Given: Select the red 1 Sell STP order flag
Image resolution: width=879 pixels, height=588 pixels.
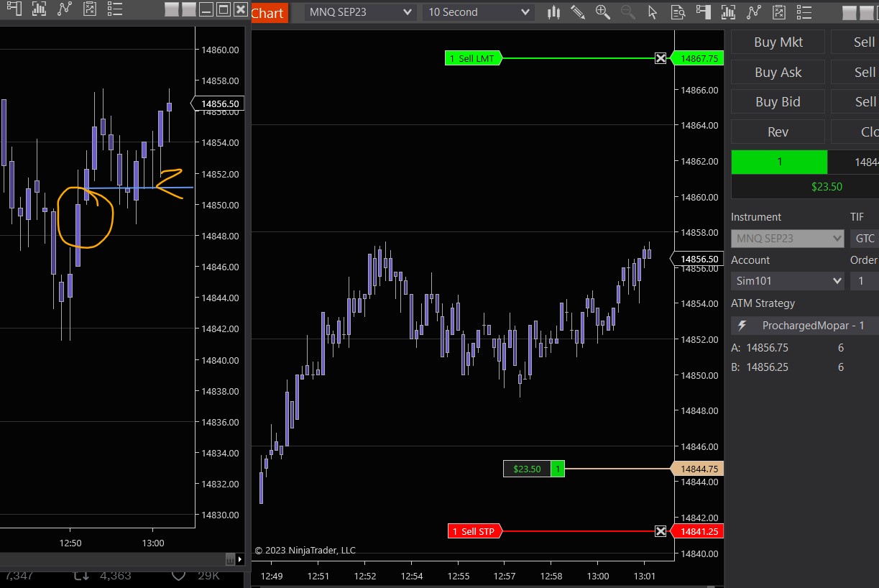Looking at the screenshot, I should (x=474, y=531).
